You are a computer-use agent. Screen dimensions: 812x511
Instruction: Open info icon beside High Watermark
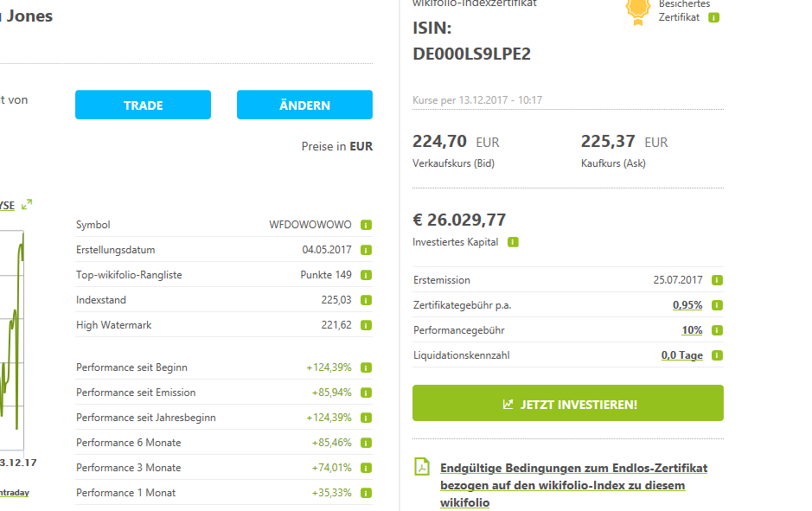point(365,324)
